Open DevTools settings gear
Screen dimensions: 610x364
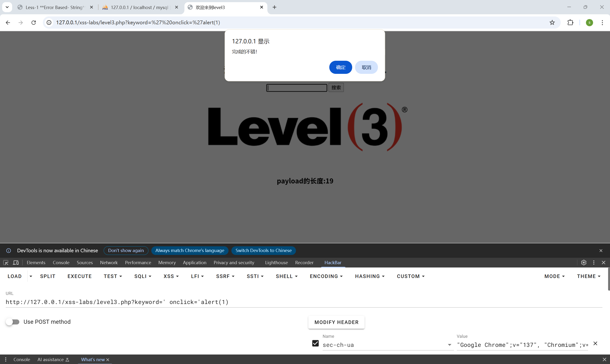(x=584, y=263)
